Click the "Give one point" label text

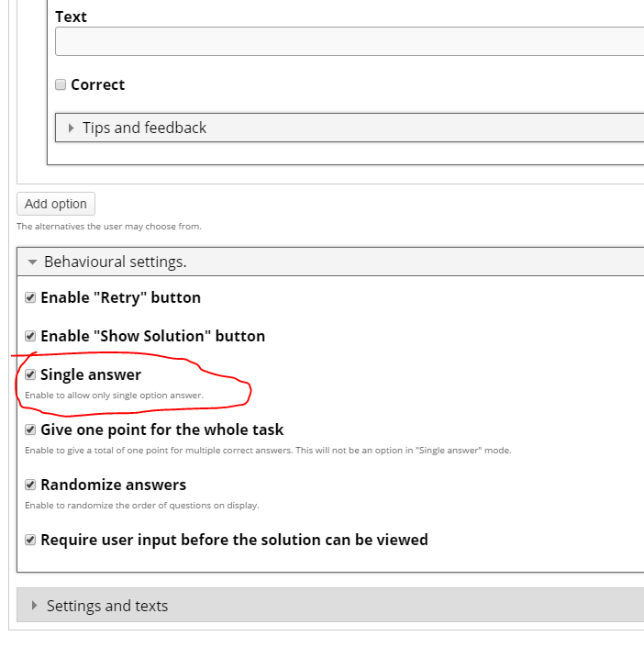tap(162, 430)
